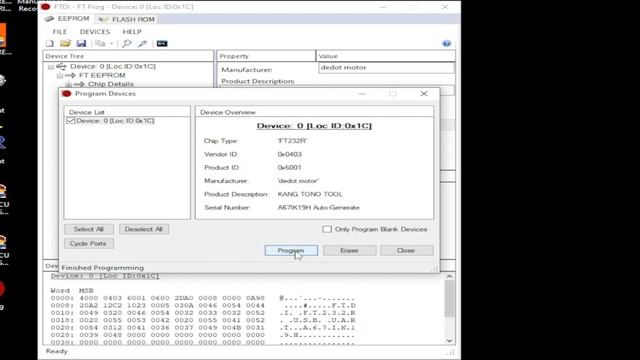Click the 'Finished Programming' status text
Viewport: 640px width, 360px height.
click(102, 268)
